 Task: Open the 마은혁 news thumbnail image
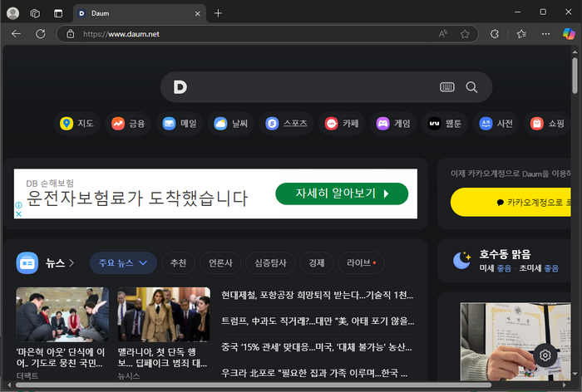tap(62, 315)
